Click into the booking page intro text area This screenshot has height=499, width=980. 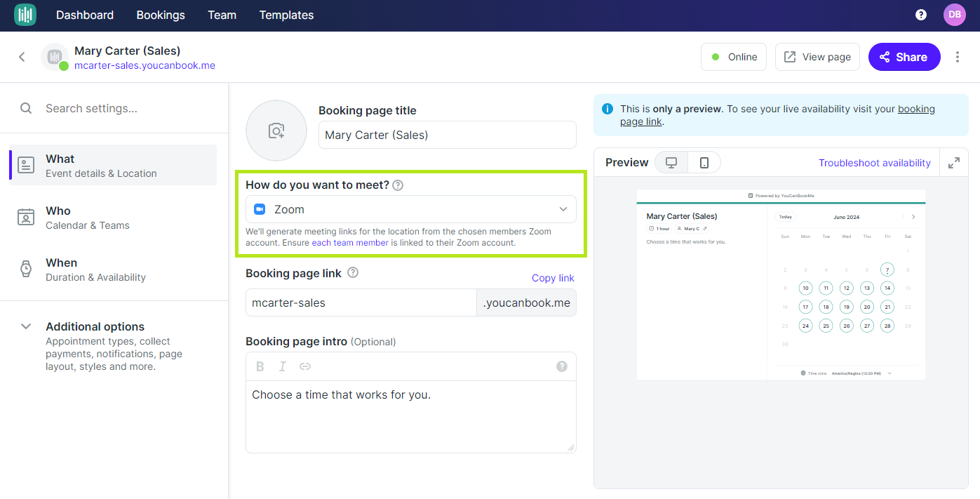tap(411, 416)
